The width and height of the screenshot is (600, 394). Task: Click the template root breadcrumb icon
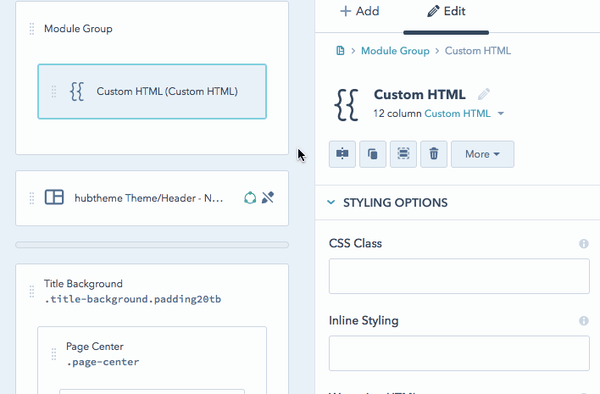click(x=340, y=50)
